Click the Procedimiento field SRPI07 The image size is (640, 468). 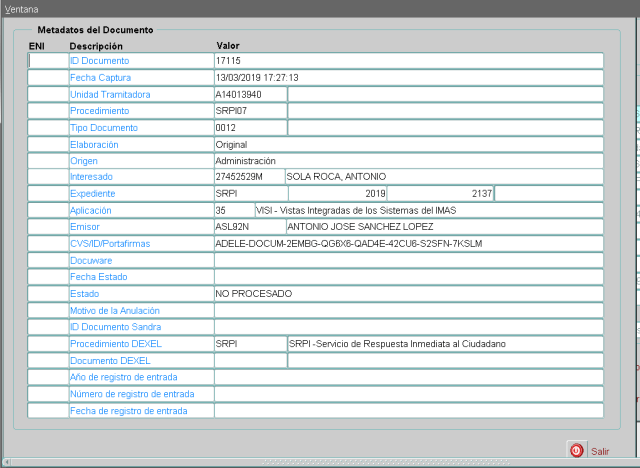pyautogui.click(x=250, y=111)
